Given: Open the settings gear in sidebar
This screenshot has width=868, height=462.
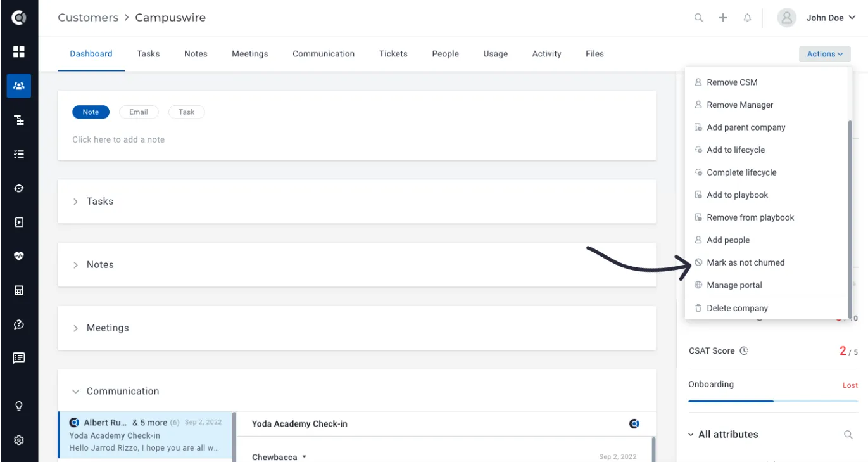Looking at the screenshot, I should point(19,440).
